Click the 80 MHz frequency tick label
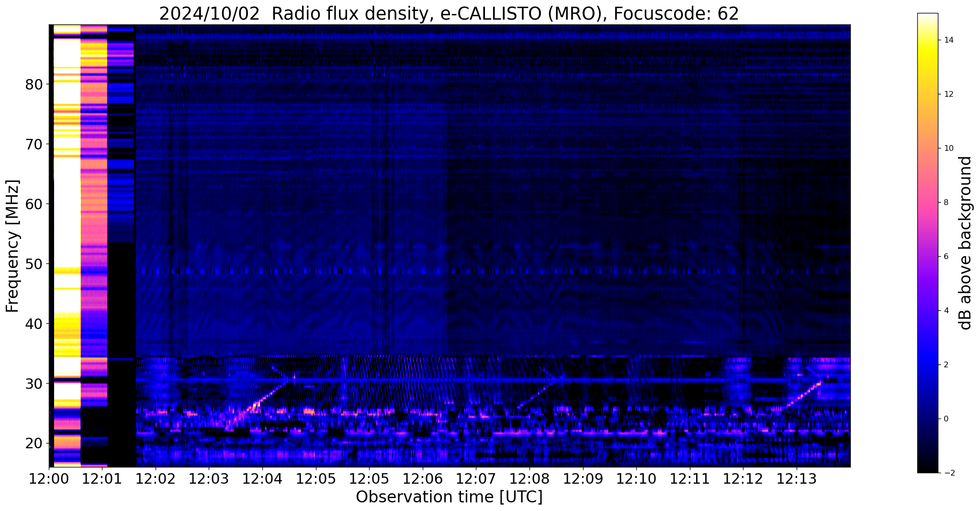This screenshot has height=511, width=980. [x=34, y=84]
